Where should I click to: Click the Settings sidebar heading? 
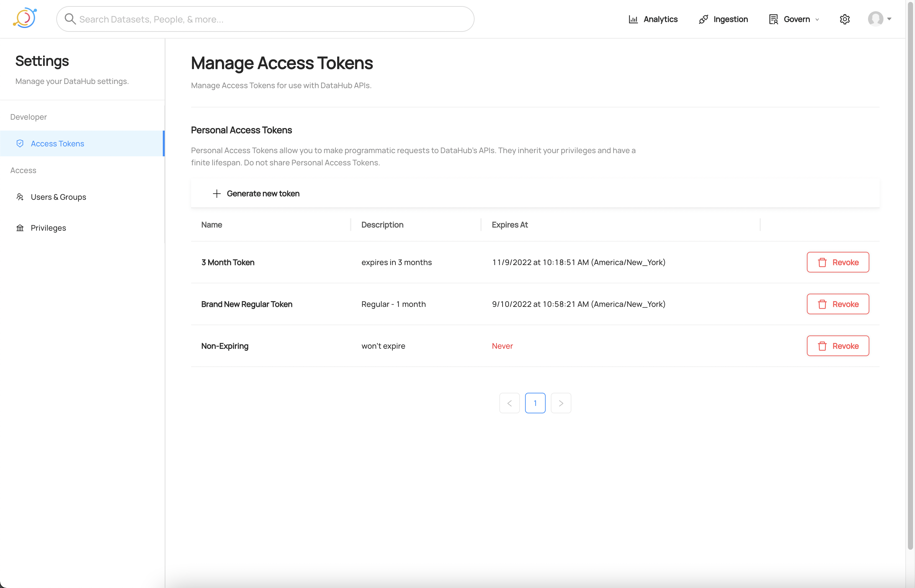(42, 61)
